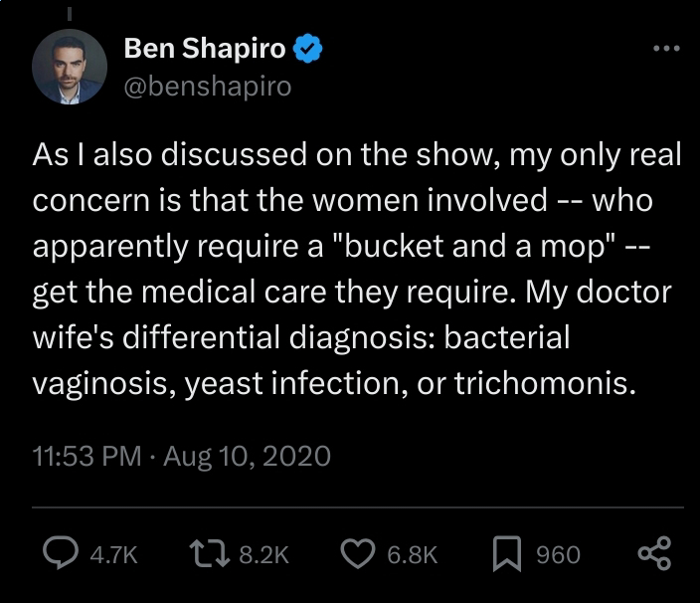Open the more options ellipsis menu
Screen dimensions: 700x603
[x=665, y=48]
